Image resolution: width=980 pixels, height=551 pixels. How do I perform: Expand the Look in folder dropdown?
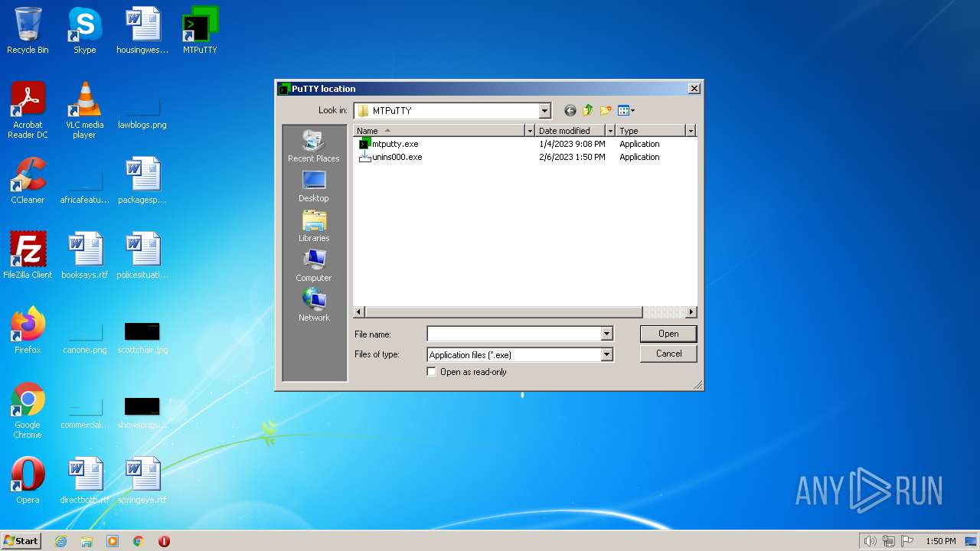pos(544,111)
